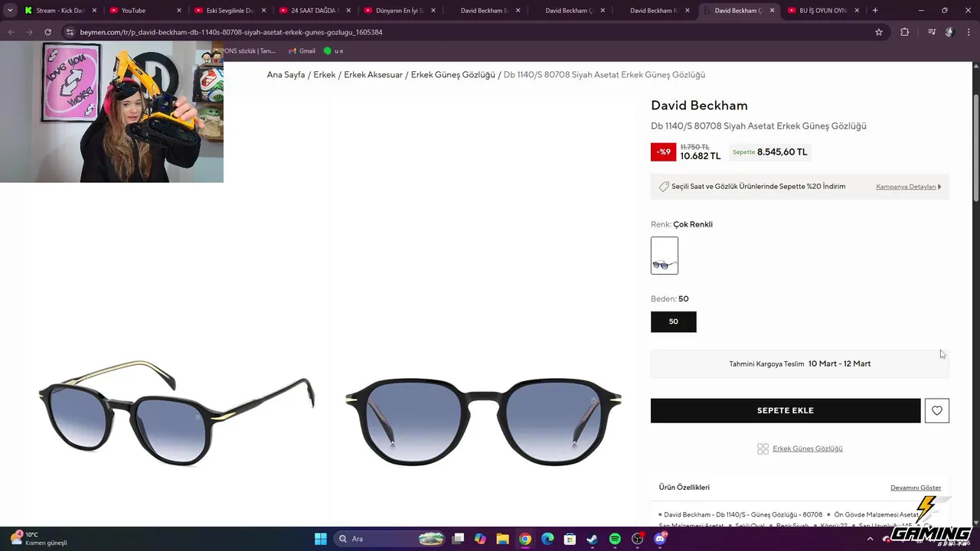Open Ana Sayfa breadcrumb link
This screenshot has height=551, width=980.
(x=286, y=75)
